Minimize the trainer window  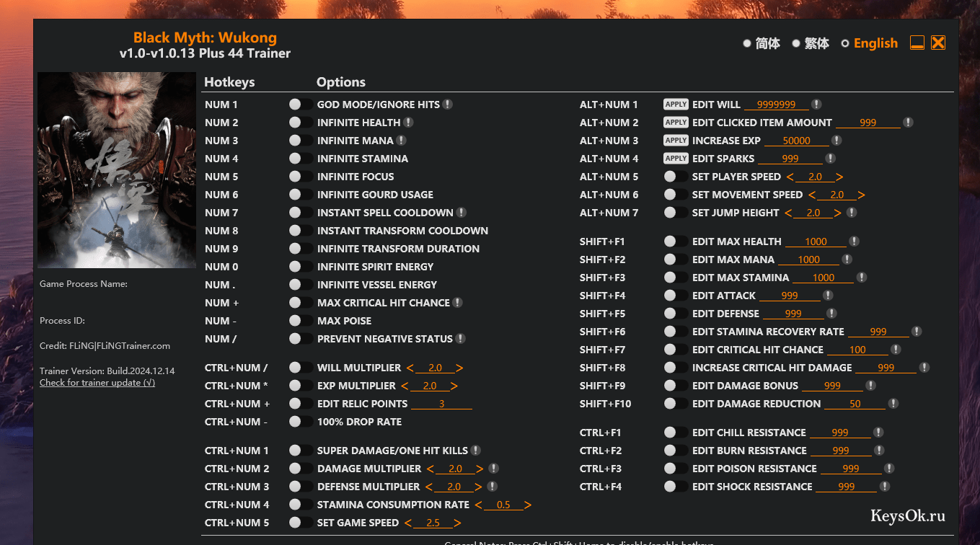coord(917,43)
